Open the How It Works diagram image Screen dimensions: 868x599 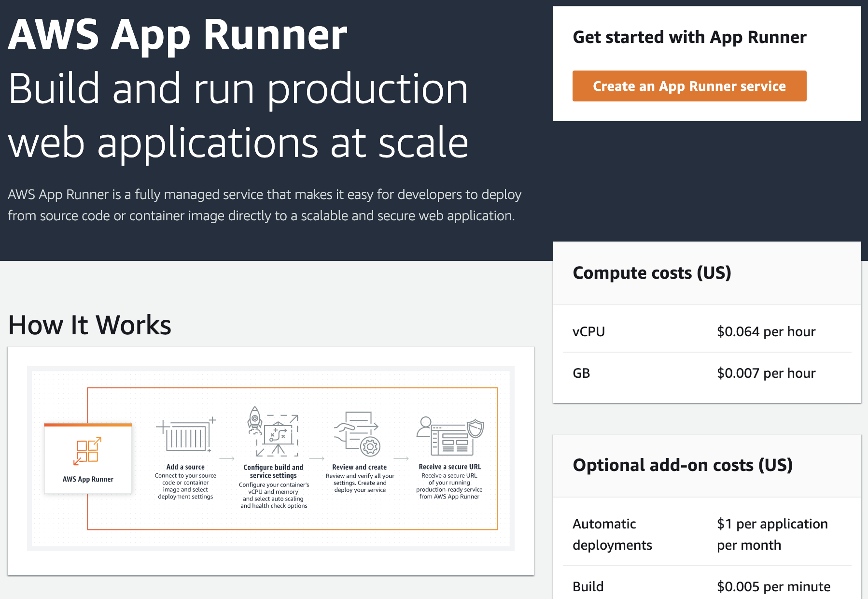coord(271,458)
